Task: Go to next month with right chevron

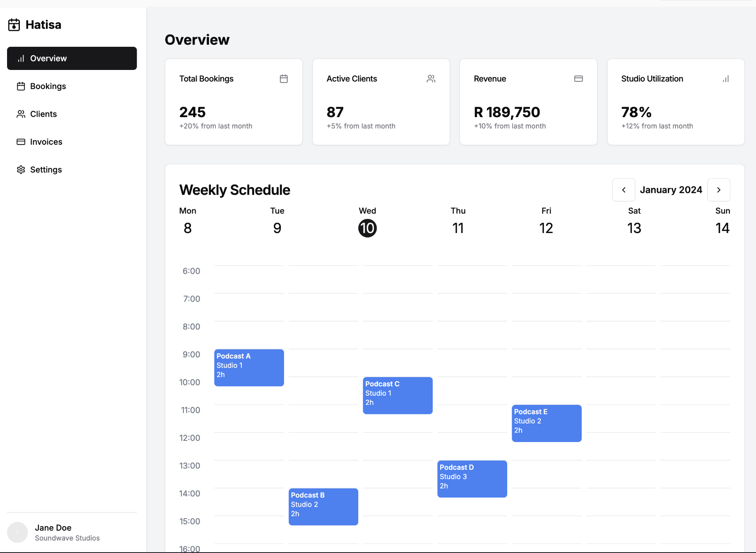Action: click(x=719, y=190)
